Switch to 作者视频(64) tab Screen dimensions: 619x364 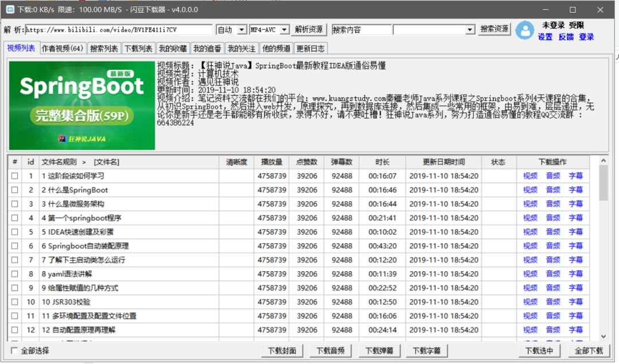tap(62, 49)
